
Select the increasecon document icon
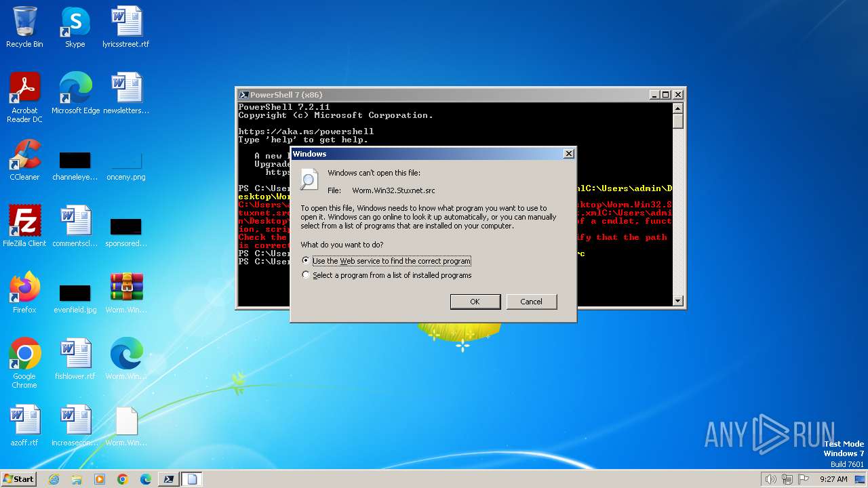(x=75, y=426)
